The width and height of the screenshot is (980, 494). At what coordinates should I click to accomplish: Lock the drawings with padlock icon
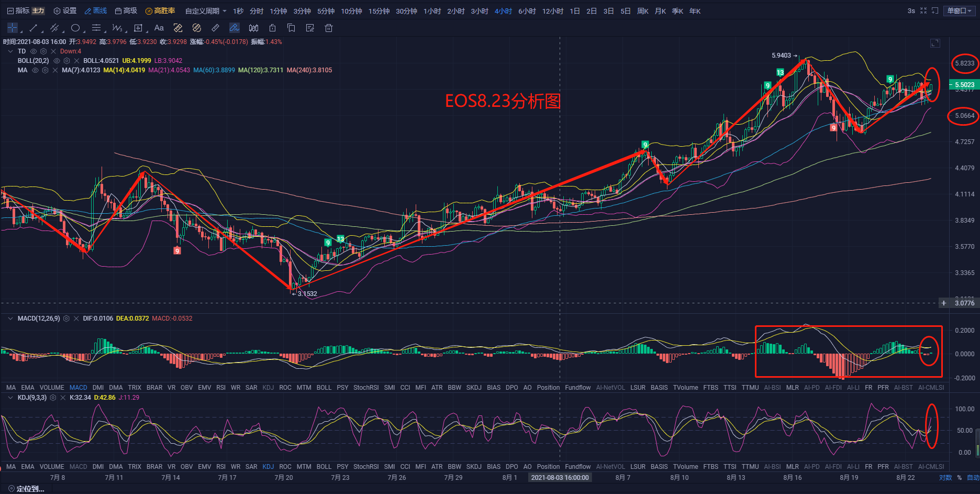tap(272, 28)
